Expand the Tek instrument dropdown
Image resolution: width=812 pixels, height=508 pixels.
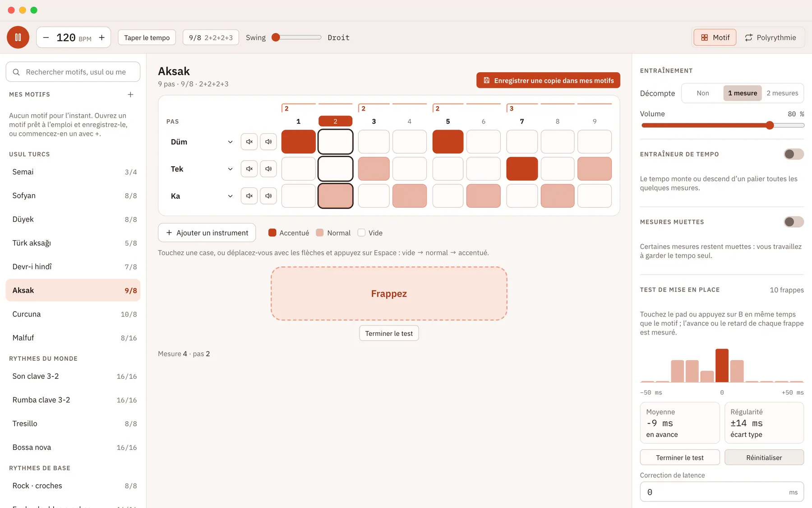(202, 169)
